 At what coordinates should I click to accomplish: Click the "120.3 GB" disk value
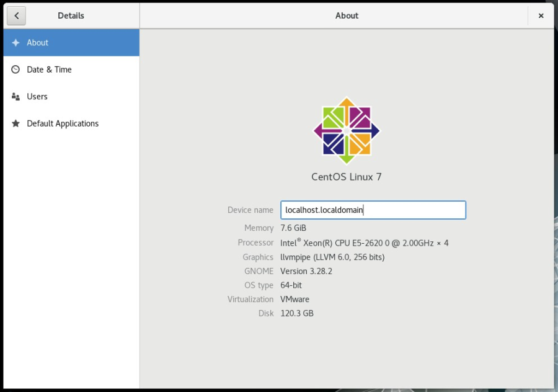coord(297,313)
